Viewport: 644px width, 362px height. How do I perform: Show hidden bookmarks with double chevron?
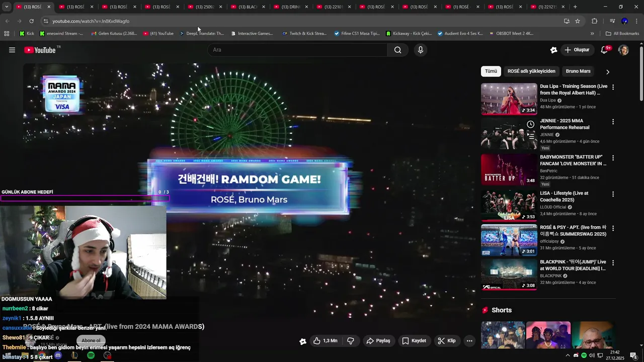point(592,34)
